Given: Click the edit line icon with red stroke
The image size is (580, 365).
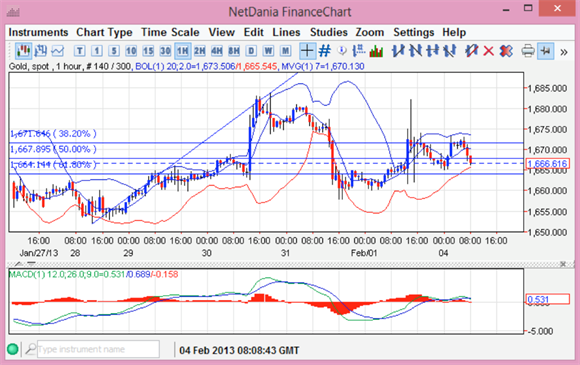Looking at the screenshot, I should 471,51.
